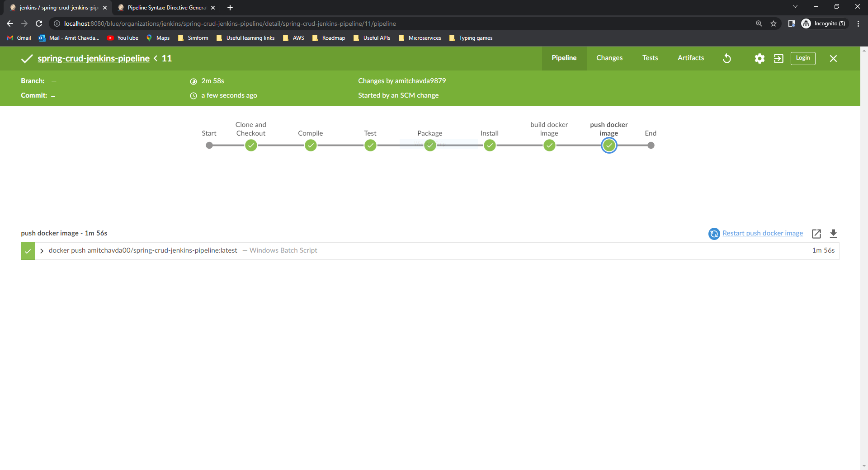This screenshot has width=868, height=470.
Task: Click the download log icon for the step
Action: (x=834, y=234)
